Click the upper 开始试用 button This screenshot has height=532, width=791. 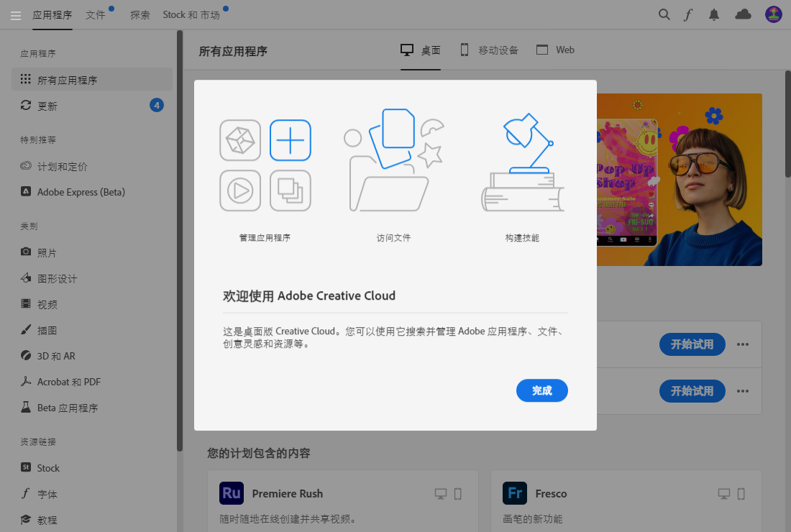(692, 344)
